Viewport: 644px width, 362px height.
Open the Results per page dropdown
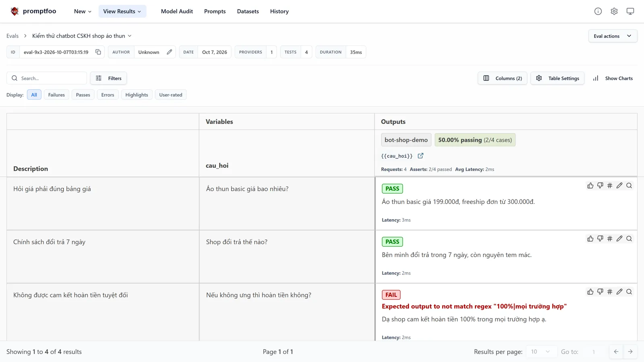[x=541, y=352]
